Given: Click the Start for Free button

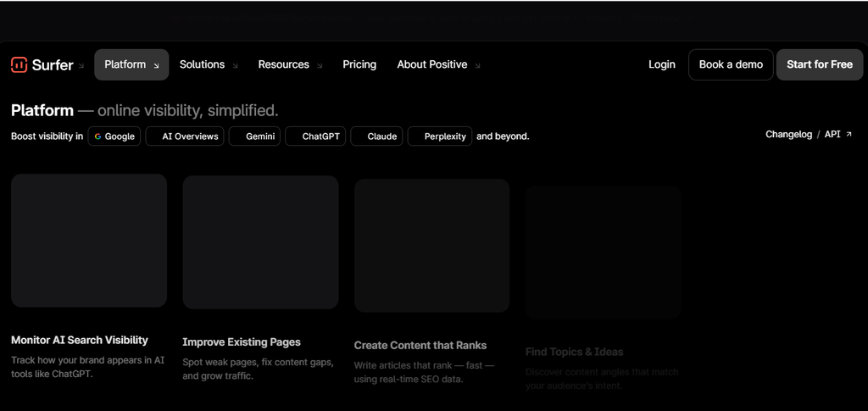Looking at the screenshot, I should [x=820, y=64].
